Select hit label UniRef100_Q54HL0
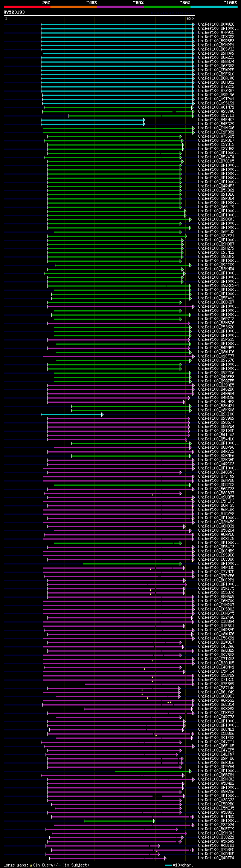Image resolution: width=241 pixels, height=868 pixels. [x=216, y=439]
